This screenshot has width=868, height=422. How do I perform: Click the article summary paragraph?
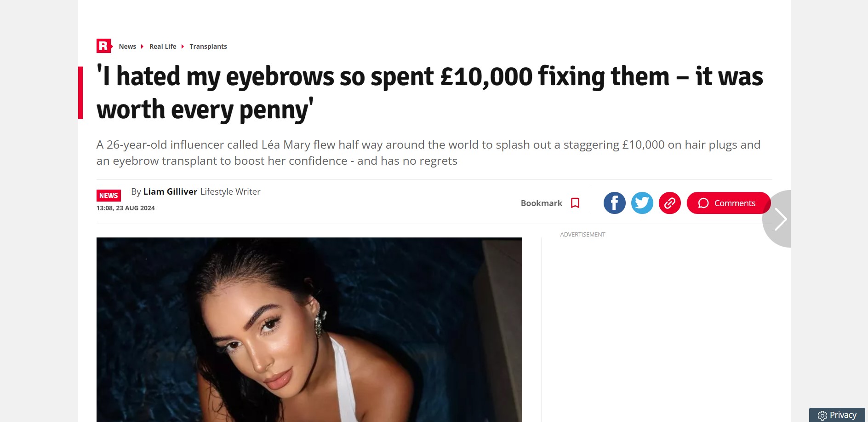click(x=428, y=153)
